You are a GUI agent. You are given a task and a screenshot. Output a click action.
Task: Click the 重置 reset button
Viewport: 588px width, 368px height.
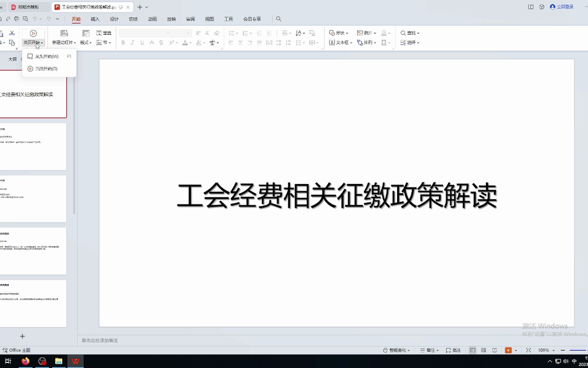tap(104, 33)
